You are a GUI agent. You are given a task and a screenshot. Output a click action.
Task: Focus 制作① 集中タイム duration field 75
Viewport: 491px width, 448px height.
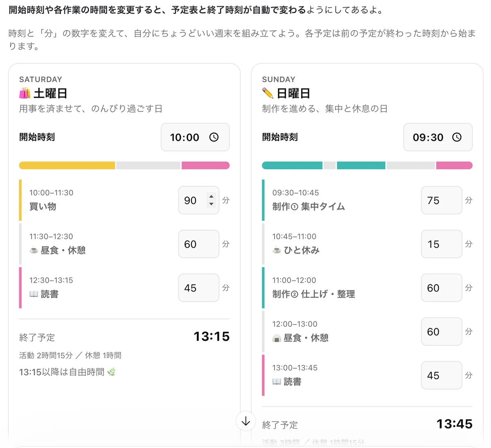tap(441, 200)
